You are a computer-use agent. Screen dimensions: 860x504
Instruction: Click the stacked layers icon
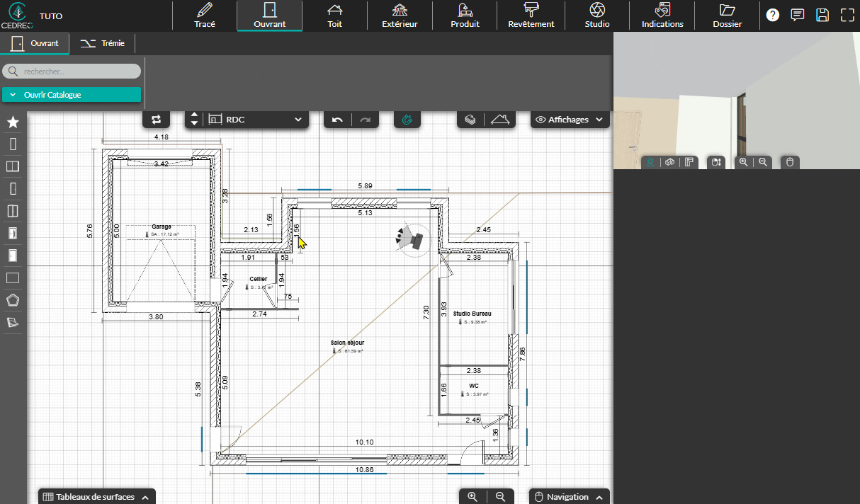coord(470,120)
